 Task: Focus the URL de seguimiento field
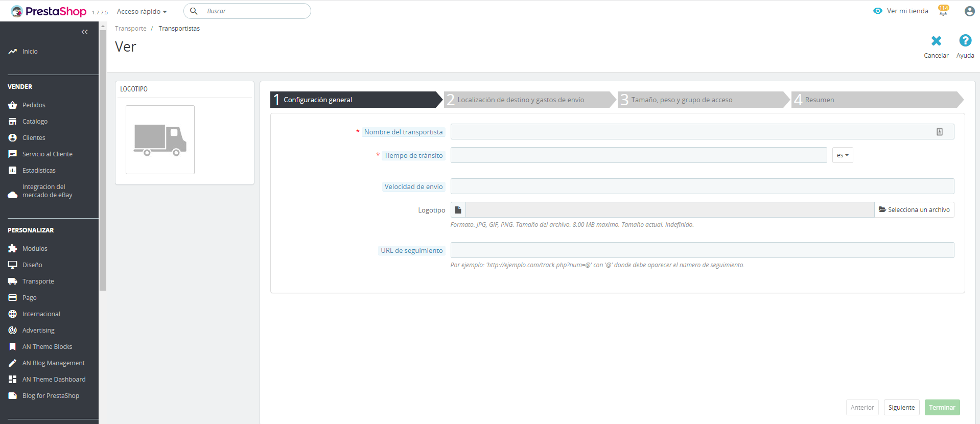tap(702, 250)
